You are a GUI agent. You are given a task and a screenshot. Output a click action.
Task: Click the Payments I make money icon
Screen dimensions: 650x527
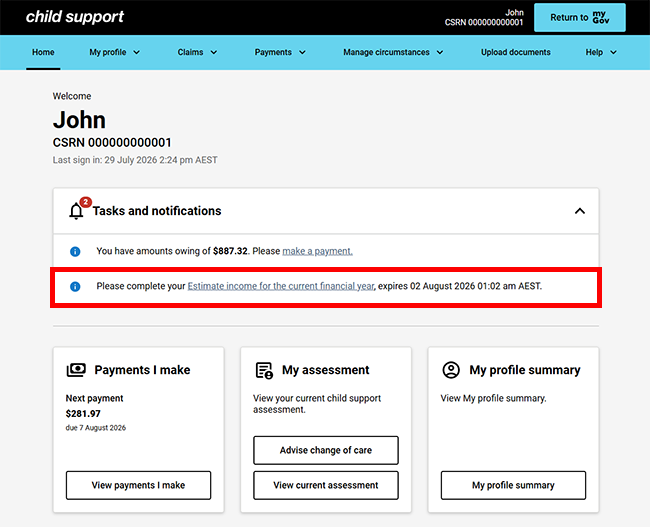coord(76,370)
